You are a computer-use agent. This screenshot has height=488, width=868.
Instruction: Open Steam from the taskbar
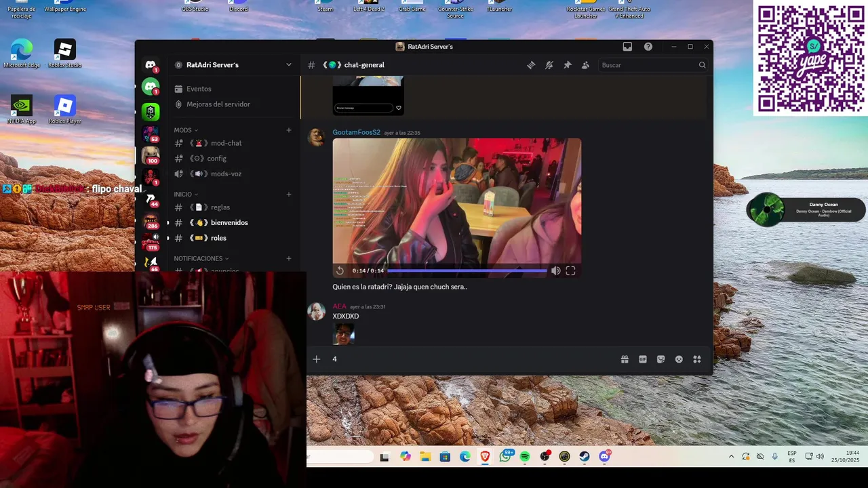click(x=585, y=457)
